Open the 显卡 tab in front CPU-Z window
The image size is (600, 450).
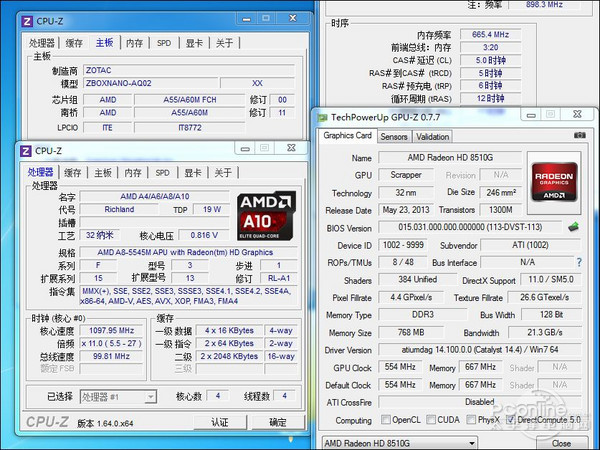coord(192,173)
